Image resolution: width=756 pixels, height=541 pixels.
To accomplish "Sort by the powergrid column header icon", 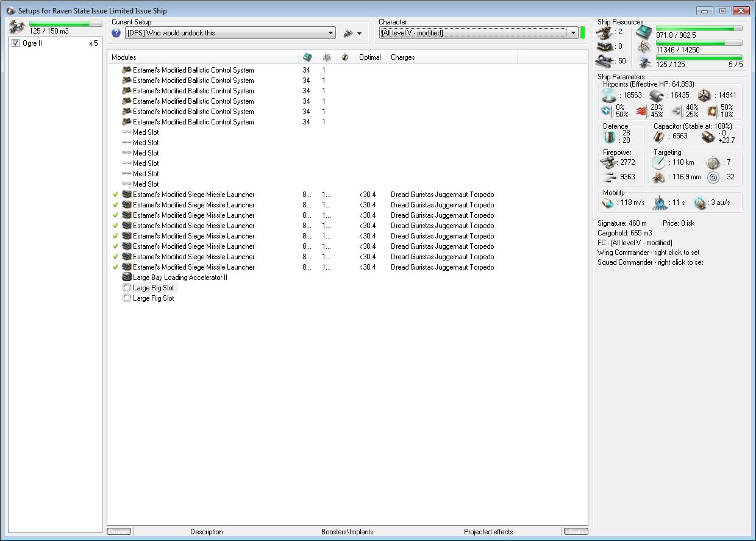I will pos(327,57).
